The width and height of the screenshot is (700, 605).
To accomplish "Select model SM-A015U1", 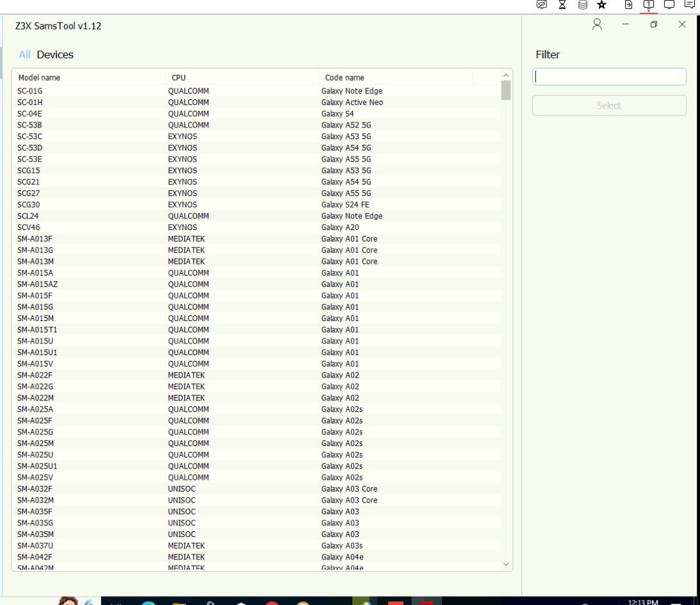I will (x=257, y=352).
